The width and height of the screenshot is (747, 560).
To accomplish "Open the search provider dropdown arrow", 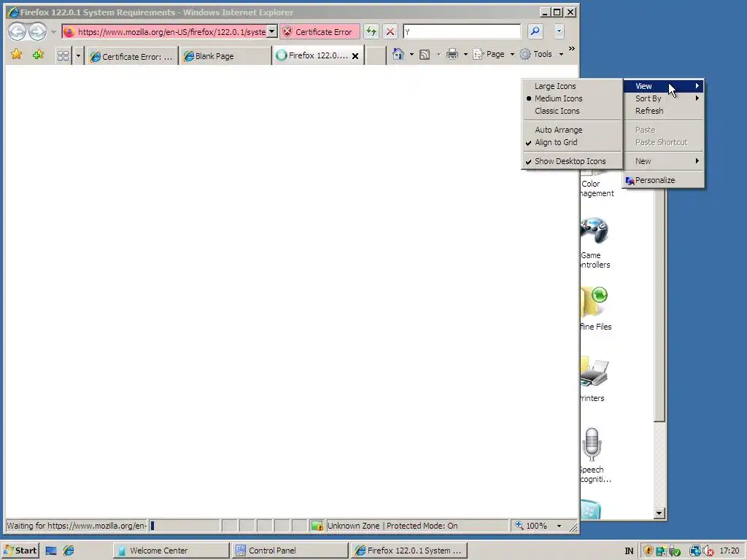I will tap(560, 32).
